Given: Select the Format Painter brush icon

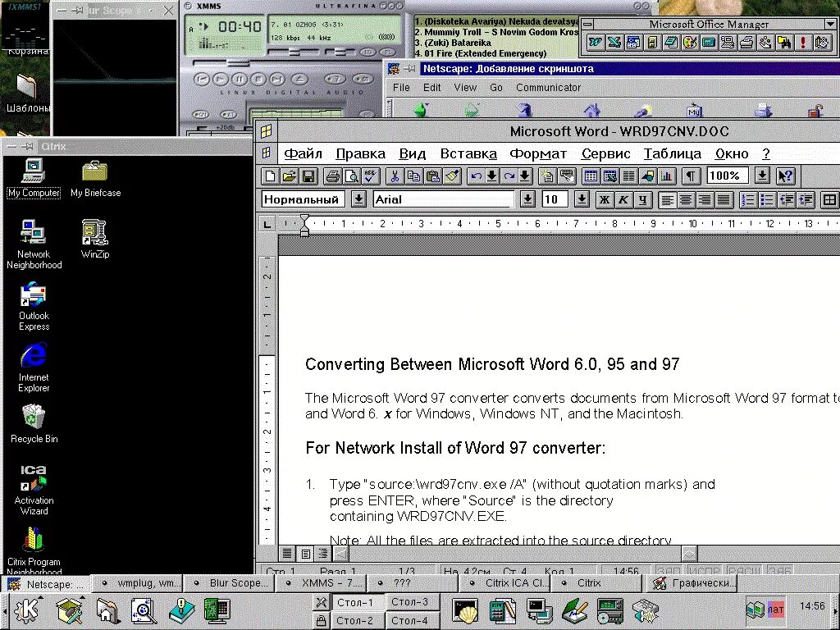Looking at the screenshot, I should click(452, 176).
